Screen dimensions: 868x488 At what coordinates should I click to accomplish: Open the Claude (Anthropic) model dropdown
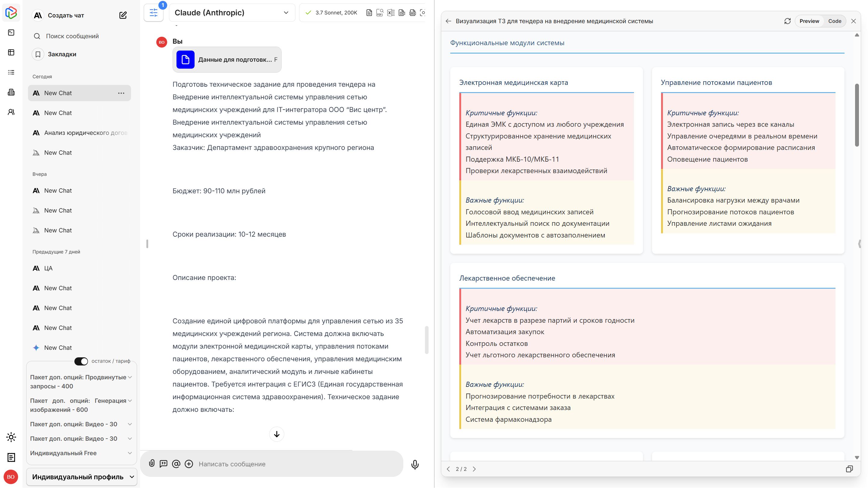232,13
